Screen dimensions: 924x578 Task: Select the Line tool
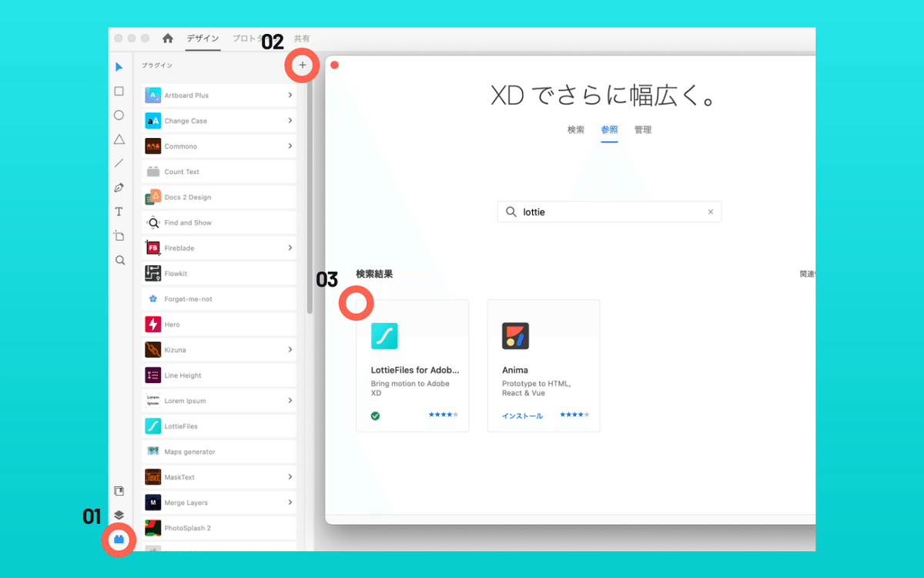[x=119, y=163]
